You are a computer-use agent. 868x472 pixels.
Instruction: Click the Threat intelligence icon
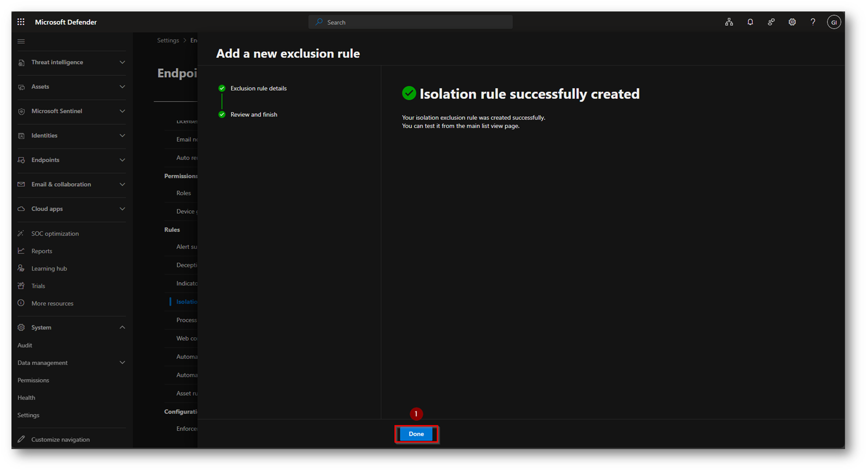(21, 63)
